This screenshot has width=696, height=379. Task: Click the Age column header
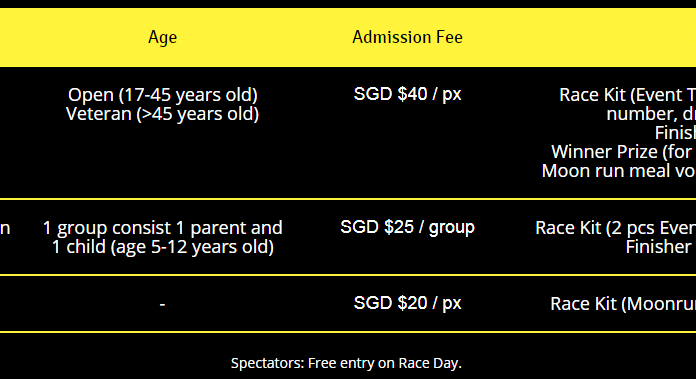[162, 38]
